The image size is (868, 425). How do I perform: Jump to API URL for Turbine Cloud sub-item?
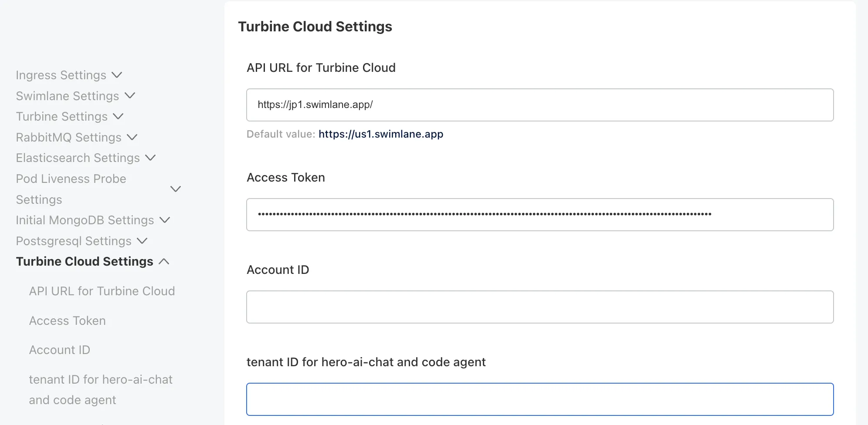102,291
